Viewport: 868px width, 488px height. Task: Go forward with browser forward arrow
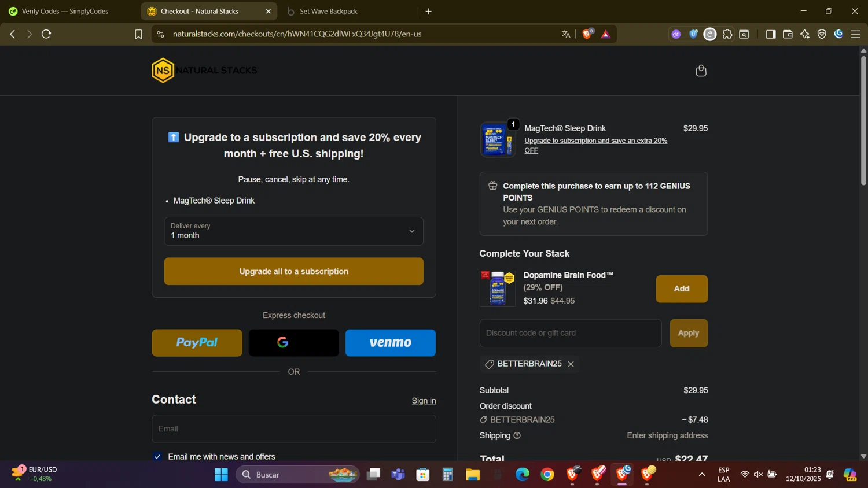[x=29, y=34]
